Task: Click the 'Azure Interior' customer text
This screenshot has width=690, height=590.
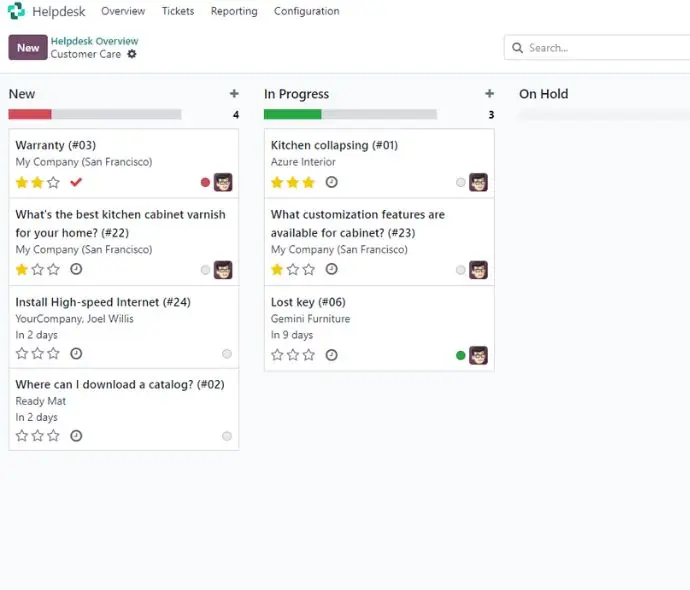Action: click(x=303, y=162)
